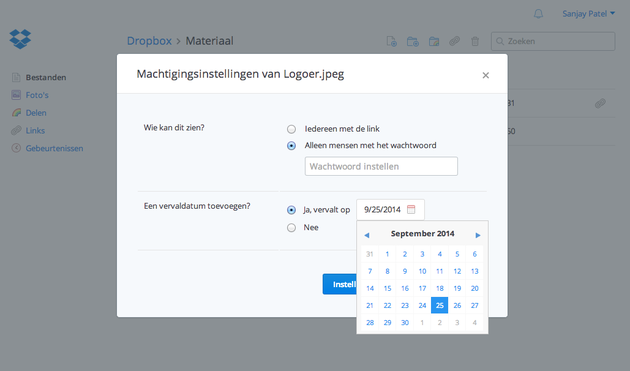Click the upload file toolbar icon

[x=391, y=41]
